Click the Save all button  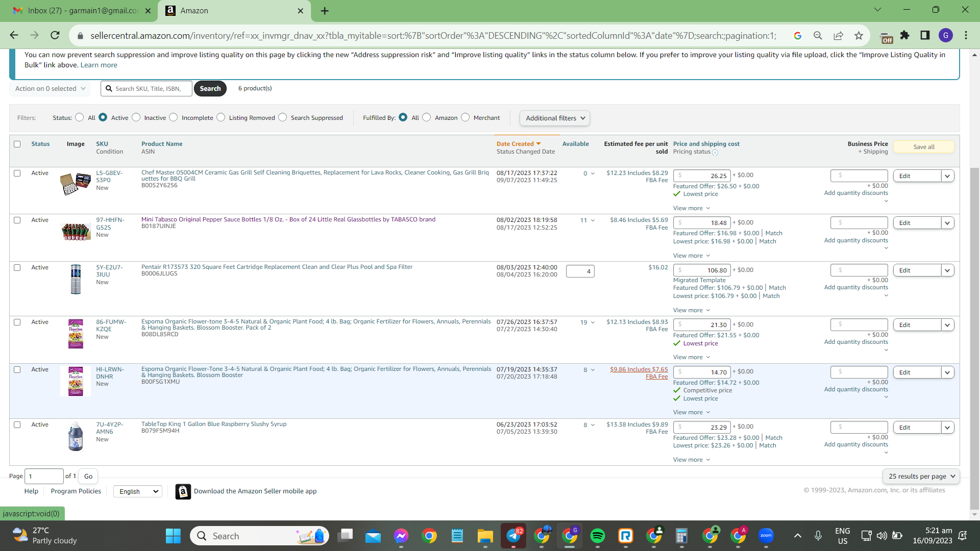pos(924,147)
